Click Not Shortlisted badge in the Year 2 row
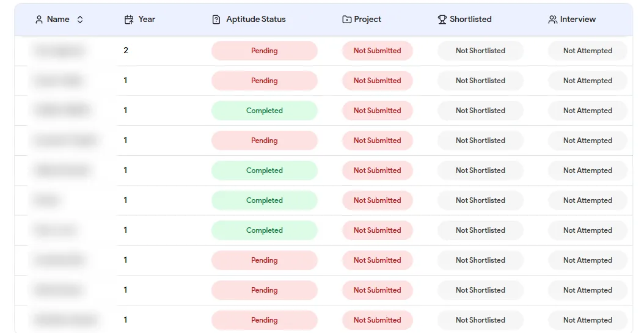The width and height of the screenshot is (644, 333). [x=480, y=51]
